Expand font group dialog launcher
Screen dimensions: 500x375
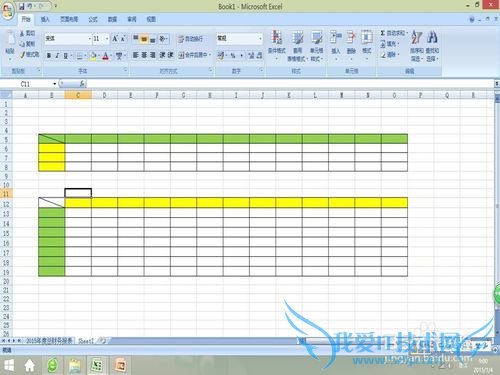(125, 70)
